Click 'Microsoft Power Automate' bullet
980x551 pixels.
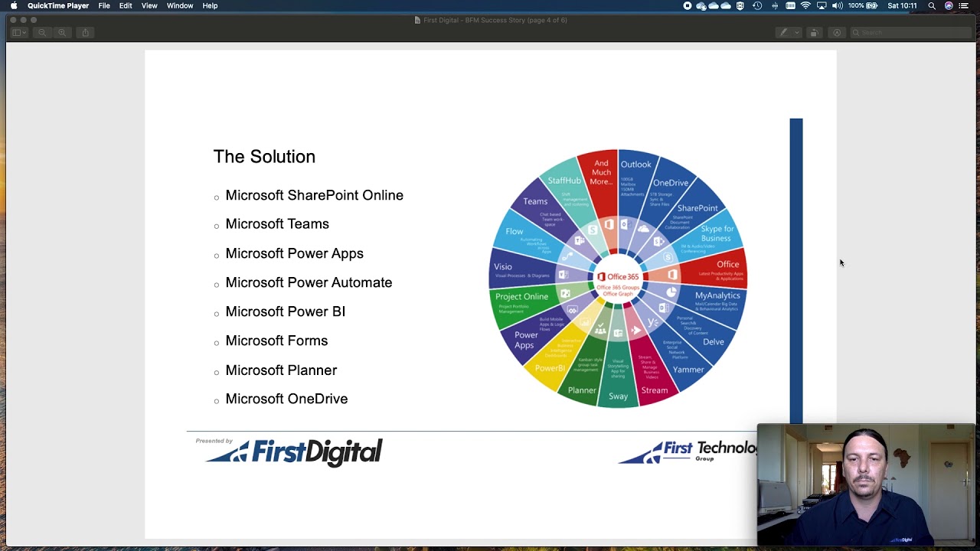point(309,282)
